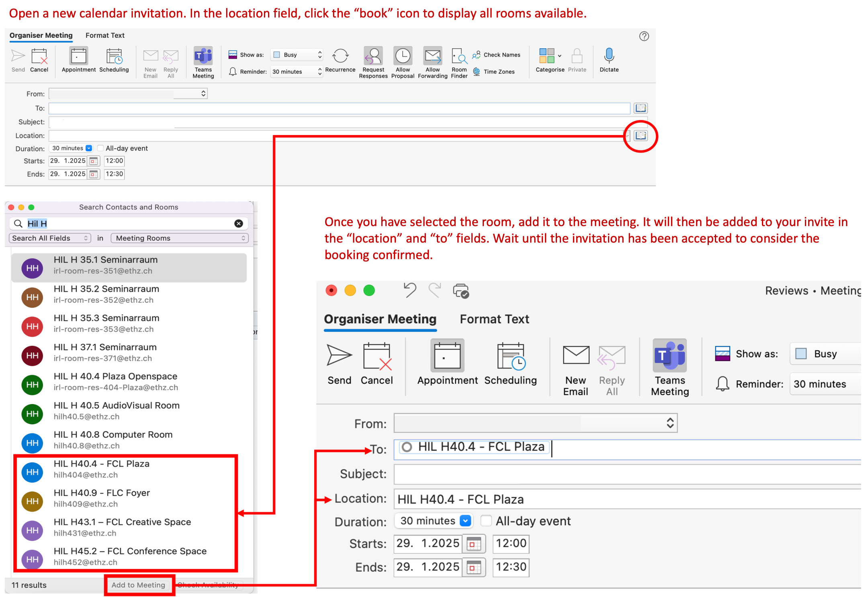The image size is (868, 597).
Task: Click the Recurrence icon
Action: (x=340, y=56)
